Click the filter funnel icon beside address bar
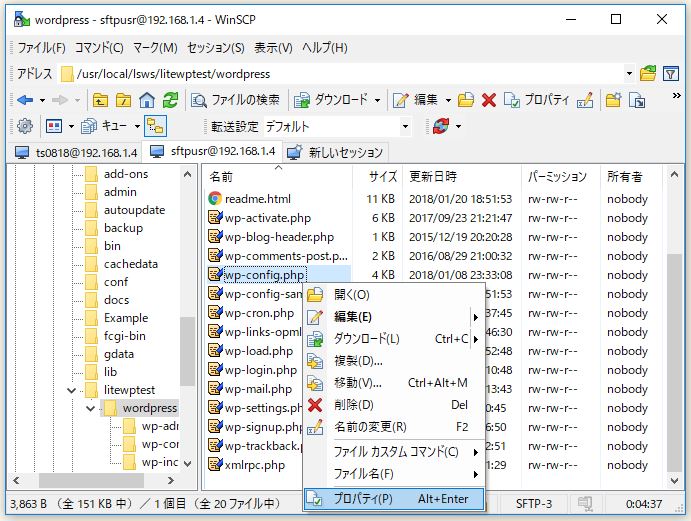The width and height of the screenshot is (691, 521). [x=670, y=74]
